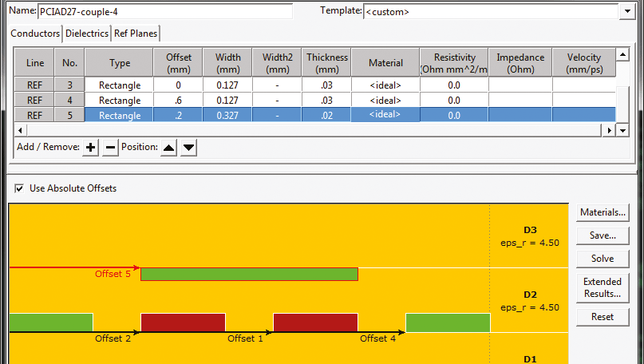Viewport: 644px width, 364px height.
Task: Click the Width2 (mm) column header
Action: [x=277, y=62]
